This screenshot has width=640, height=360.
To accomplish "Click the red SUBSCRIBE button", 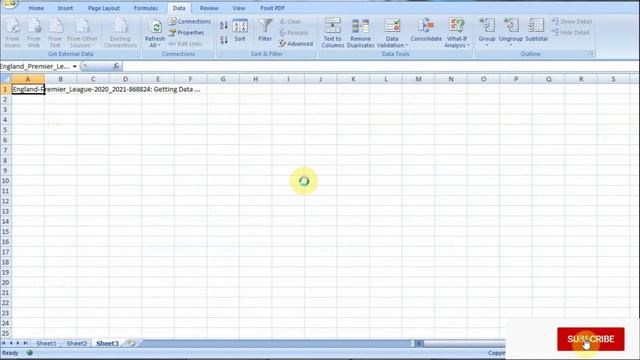I will pyautogui.click(x=591, y=339).
